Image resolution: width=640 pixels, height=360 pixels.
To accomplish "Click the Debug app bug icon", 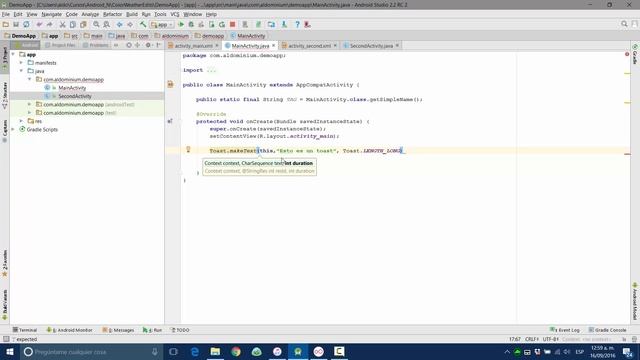I will (x=191, y=24).
